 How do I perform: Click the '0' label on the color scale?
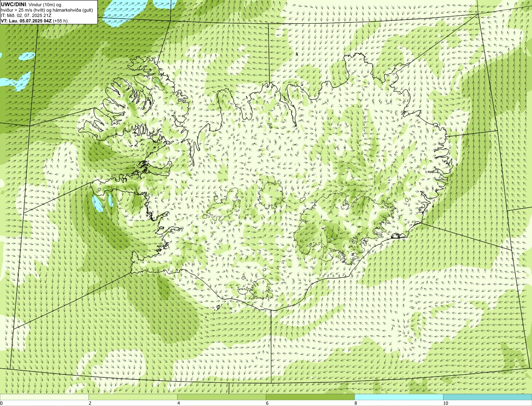pos(1,403)
